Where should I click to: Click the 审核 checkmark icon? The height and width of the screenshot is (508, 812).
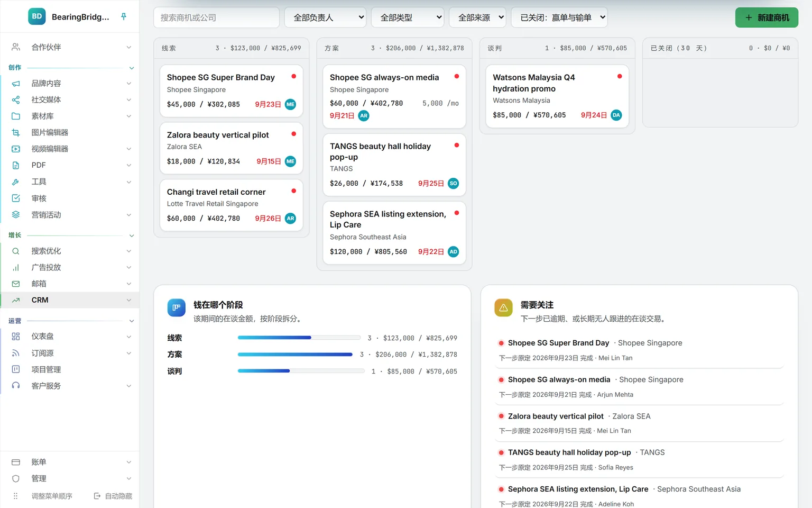click(x=16, y=198)
